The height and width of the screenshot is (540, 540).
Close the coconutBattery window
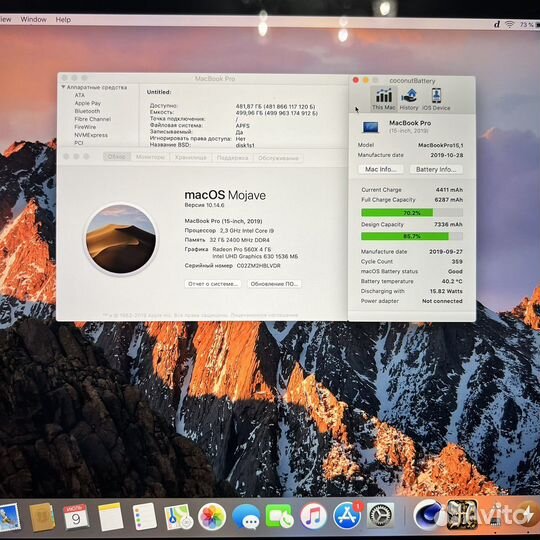coord(356,80)
